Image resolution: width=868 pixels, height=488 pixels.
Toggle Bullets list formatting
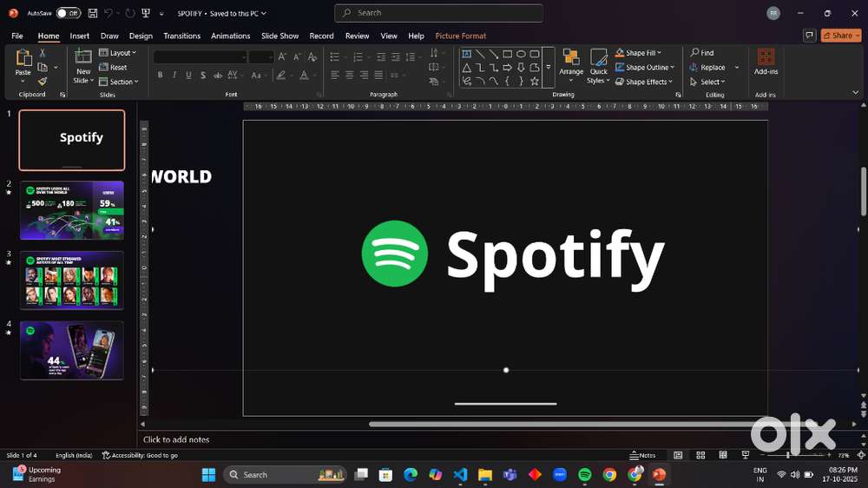(x=334, y=57)
